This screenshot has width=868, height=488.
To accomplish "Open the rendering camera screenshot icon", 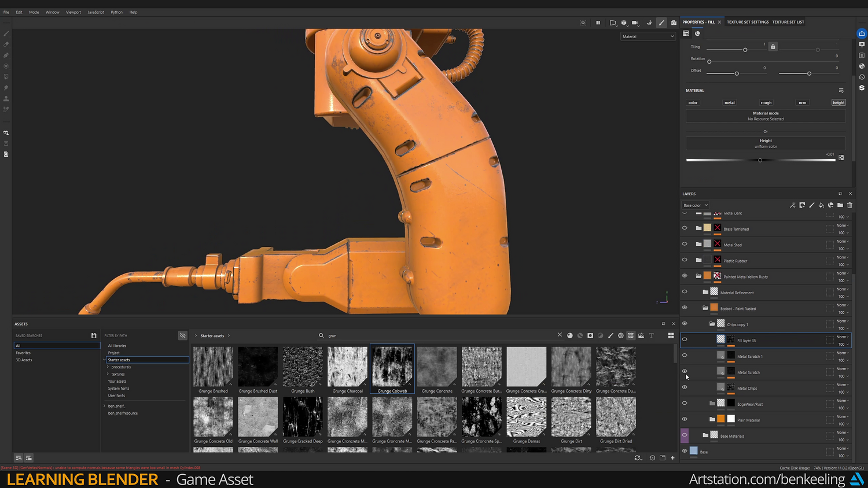I will (x=674, y=23).
